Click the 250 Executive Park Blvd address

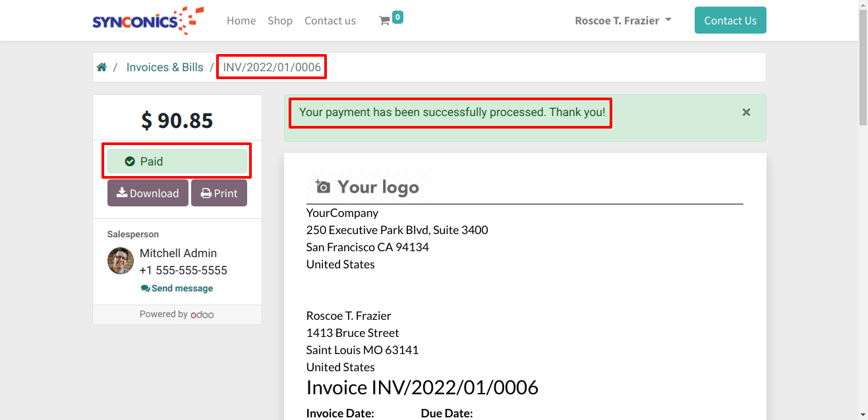point(397,230)
